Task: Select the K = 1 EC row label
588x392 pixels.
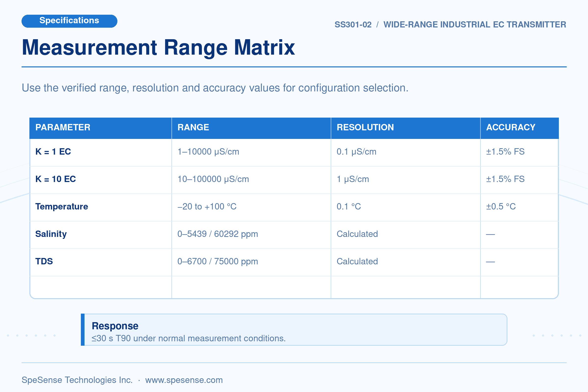Action: coord(53,152)
